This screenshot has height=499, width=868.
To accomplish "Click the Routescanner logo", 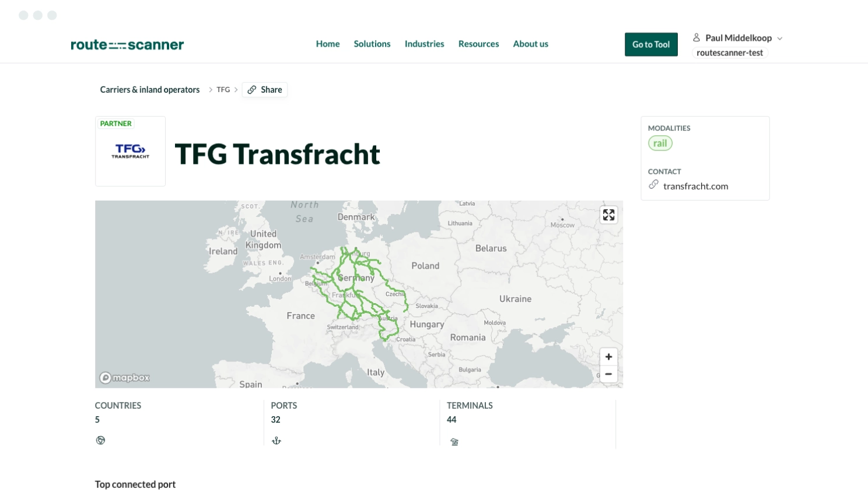I will click(127, 44).
